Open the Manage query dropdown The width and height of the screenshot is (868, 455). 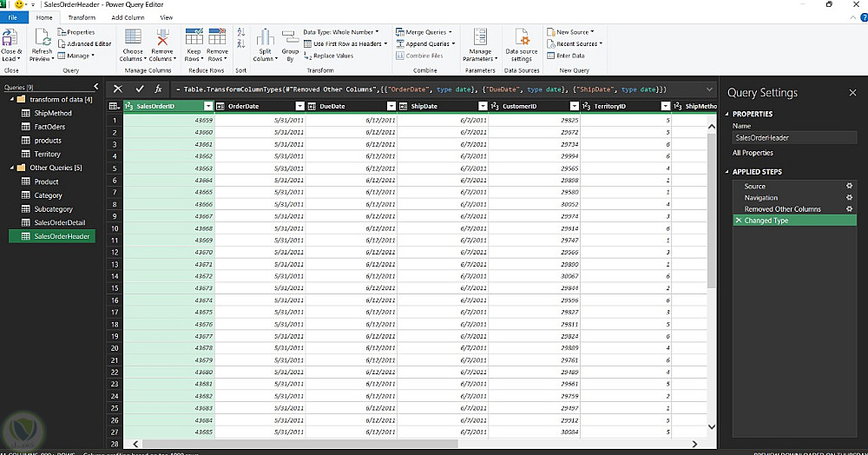[x=76, y=56]
